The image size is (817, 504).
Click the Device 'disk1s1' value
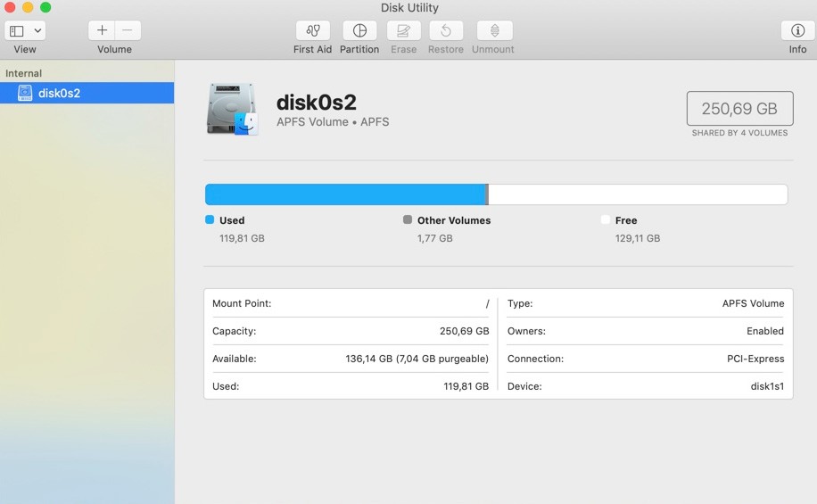[x=767, y=386]
